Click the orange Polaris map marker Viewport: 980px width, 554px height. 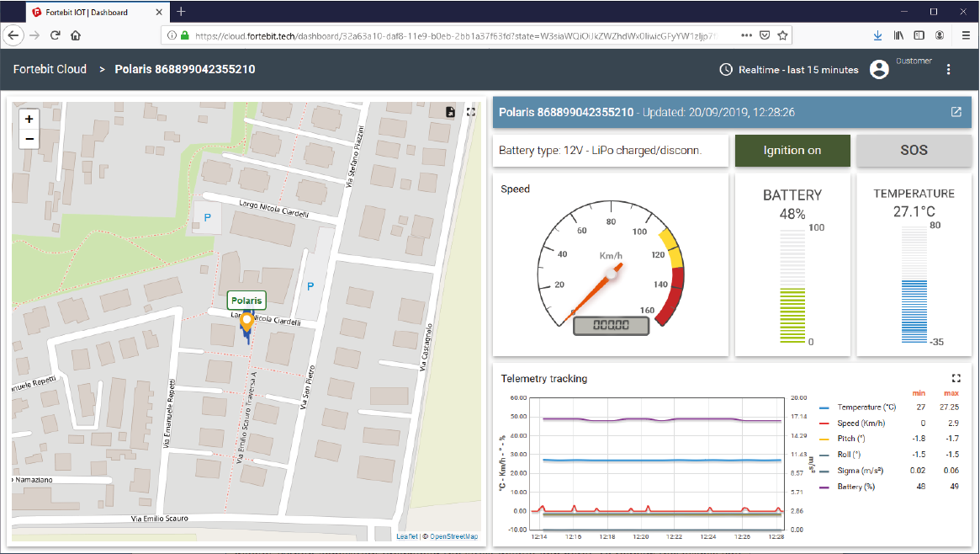(x=246, y=322)
